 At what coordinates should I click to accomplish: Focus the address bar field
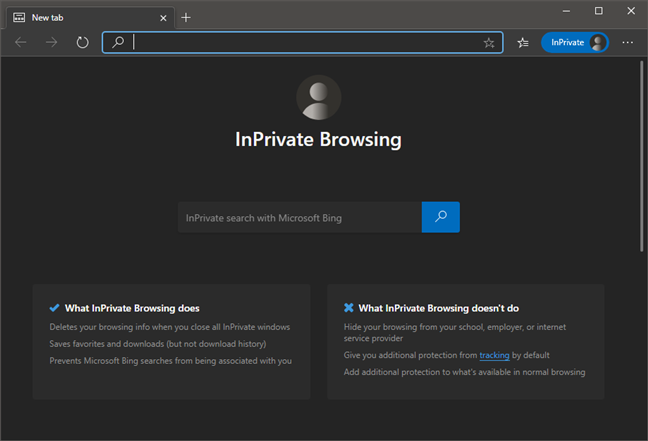[303, 42]
